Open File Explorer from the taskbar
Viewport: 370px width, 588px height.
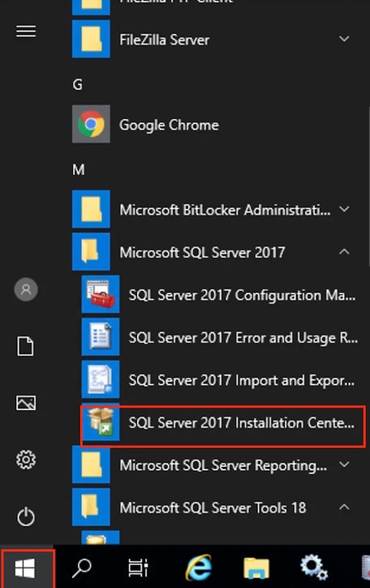pyautogui.click(x=256, y=568)
